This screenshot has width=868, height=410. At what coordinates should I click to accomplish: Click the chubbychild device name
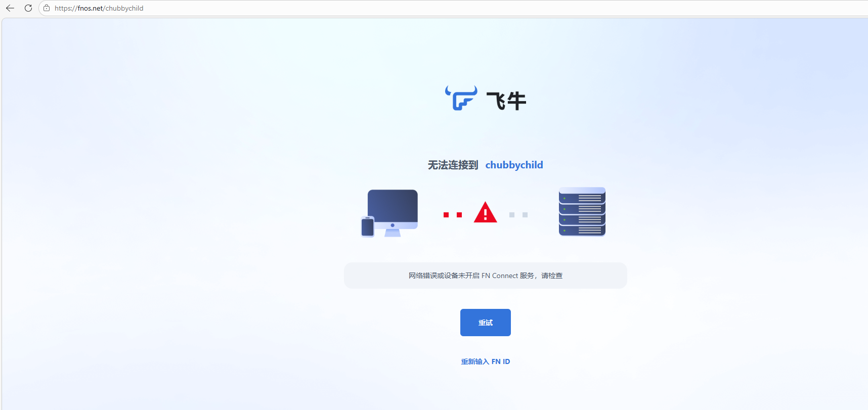(514, 165)
